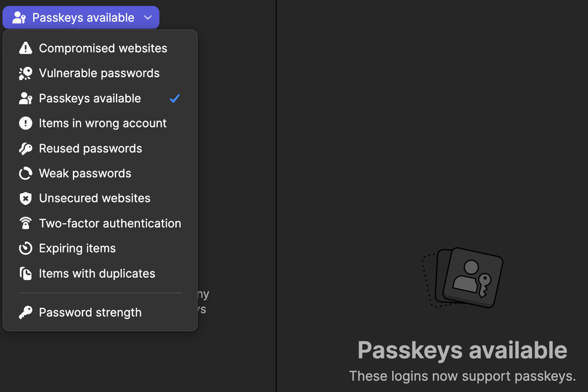The image size is (588, 392).
Task: Click the Reused passwords key icon
Action: click(x=25, y=148)
